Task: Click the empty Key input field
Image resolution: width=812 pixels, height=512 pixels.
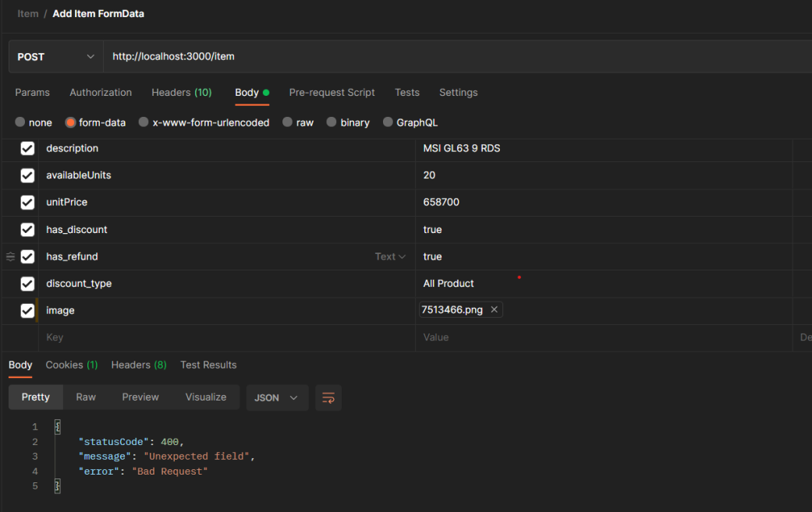Action: pos(227,337)
